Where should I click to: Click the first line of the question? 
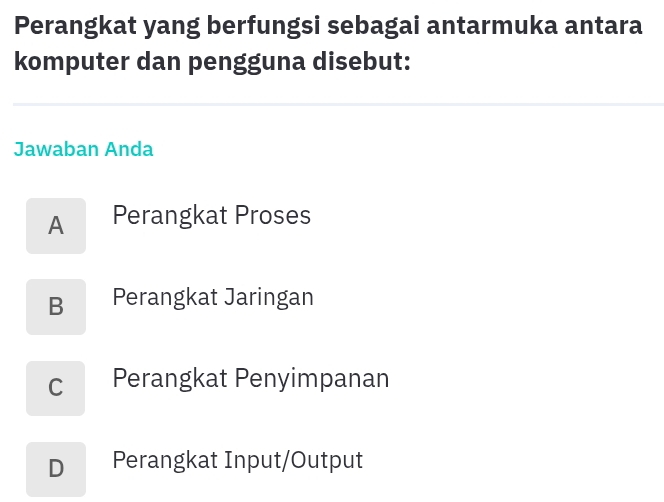(x=329, y=26)
